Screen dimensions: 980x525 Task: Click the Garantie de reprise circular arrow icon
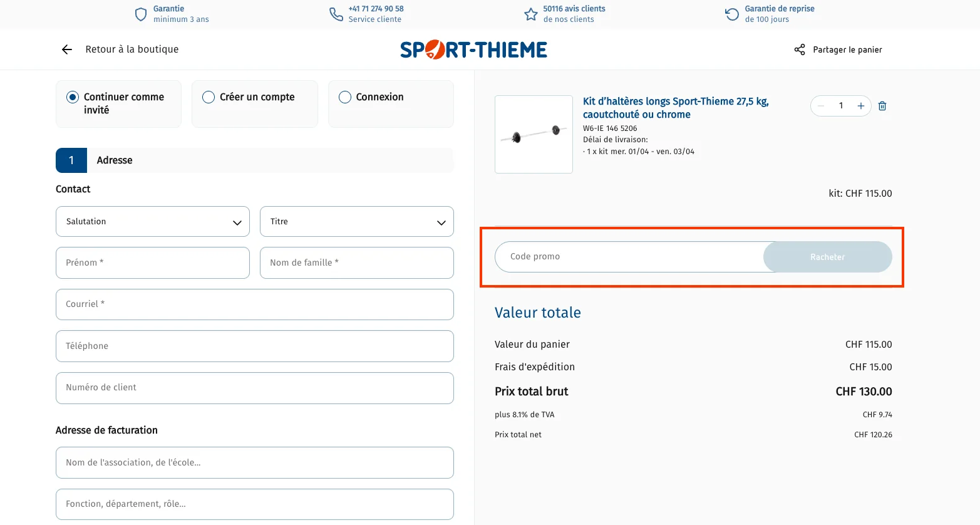731,14
